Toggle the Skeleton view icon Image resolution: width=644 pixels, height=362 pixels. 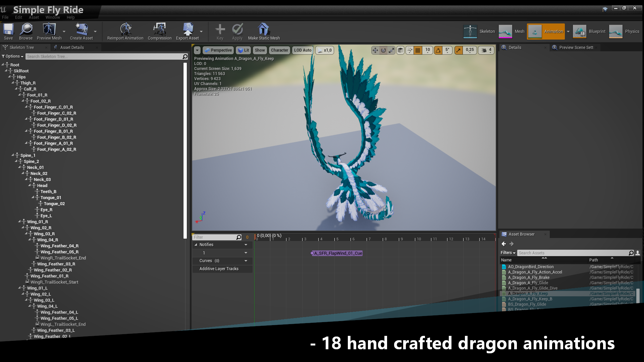(x=470, y=32)
